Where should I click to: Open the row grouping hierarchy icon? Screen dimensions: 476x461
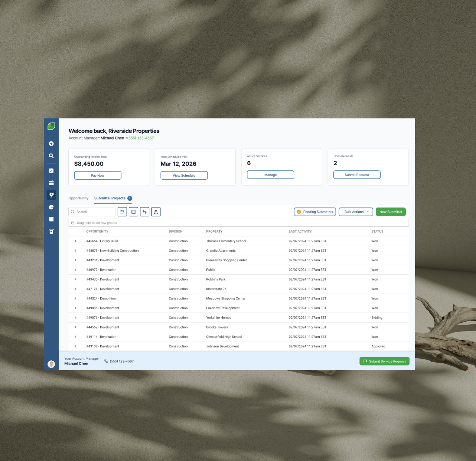(156, 212)
